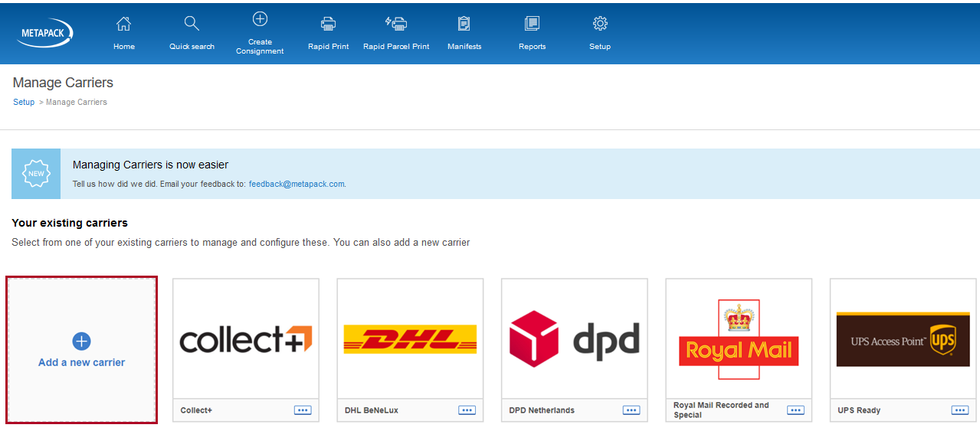Open the options menu for UPS Ready
This screenshot has width=980, height=441.
click(960, 410)
